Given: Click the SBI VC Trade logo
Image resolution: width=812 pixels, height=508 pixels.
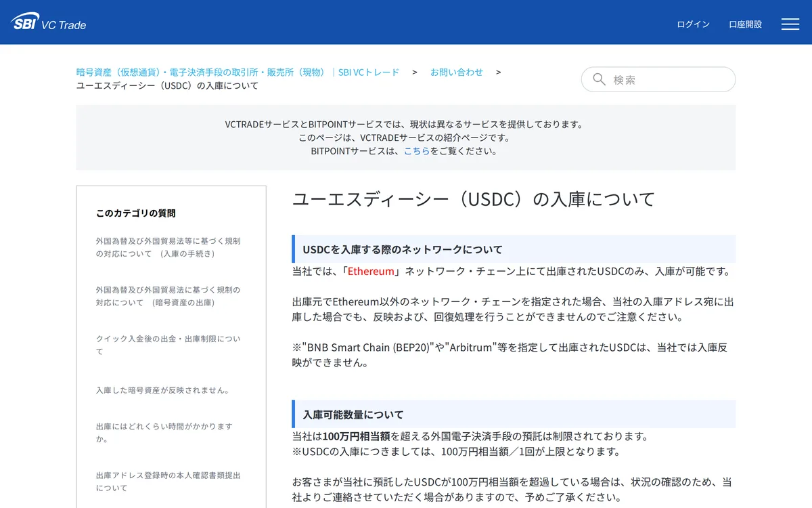Looking at the screenshot, I should (49, 23).
